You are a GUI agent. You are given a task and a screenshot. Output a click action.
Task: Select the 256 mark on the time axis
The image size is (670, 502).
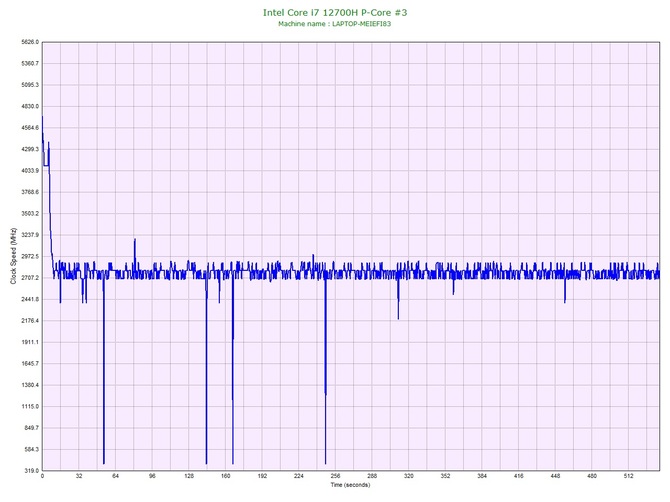pos(335,477)
